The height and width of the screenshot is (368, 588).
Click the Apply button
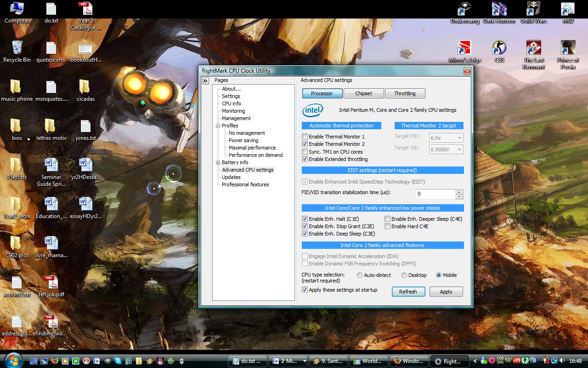[446, 292]
